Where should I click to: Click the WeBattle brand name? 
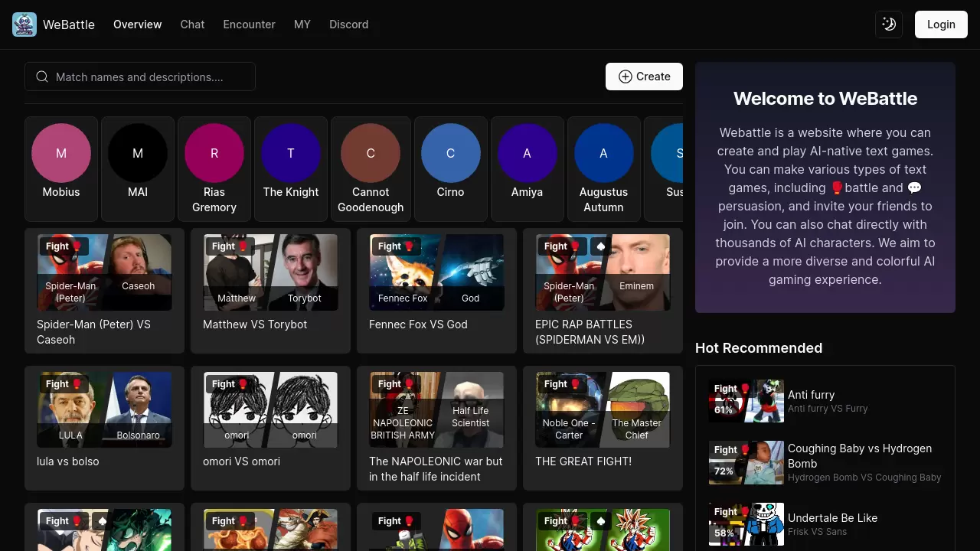click(69, 24)
